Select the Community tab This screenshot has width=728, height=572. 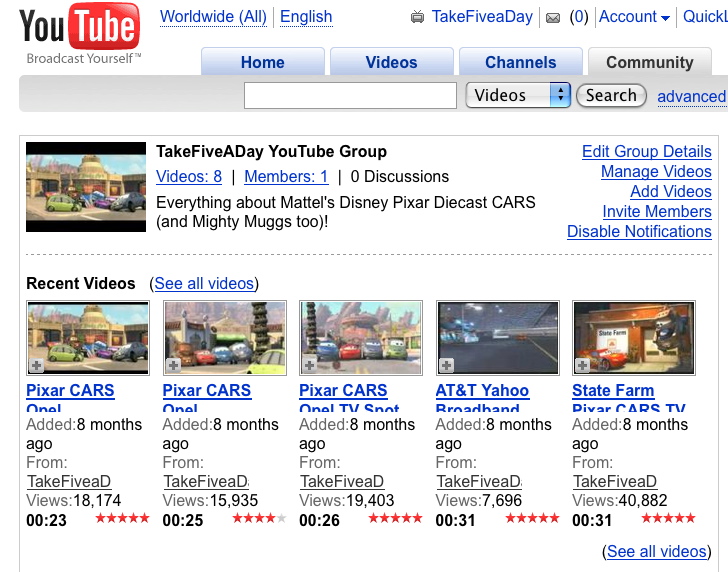click(x=650, y=62)
